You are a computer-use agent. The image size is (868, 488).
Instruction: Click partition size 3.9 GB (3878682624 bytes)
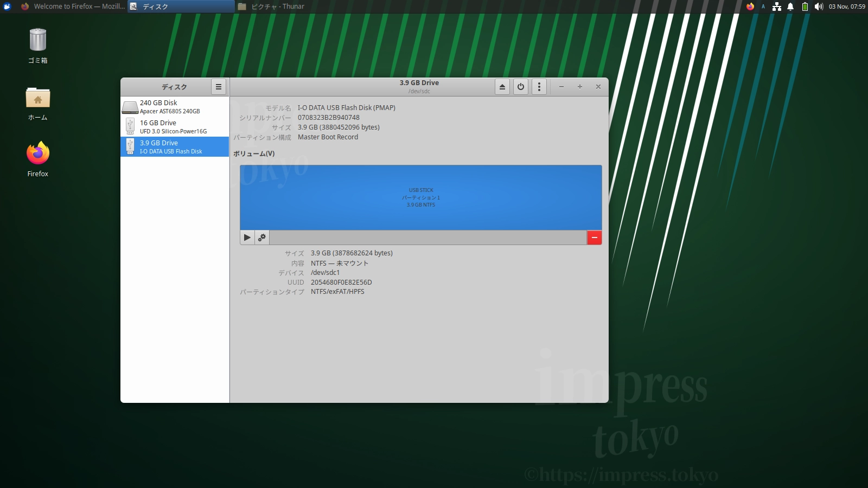(x=352, y=253)
